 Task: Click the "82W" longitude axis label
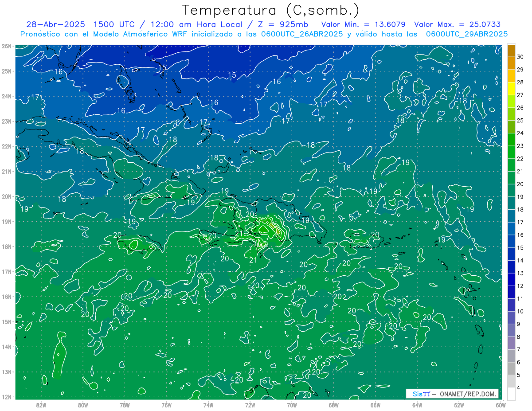tap(41, 405)
